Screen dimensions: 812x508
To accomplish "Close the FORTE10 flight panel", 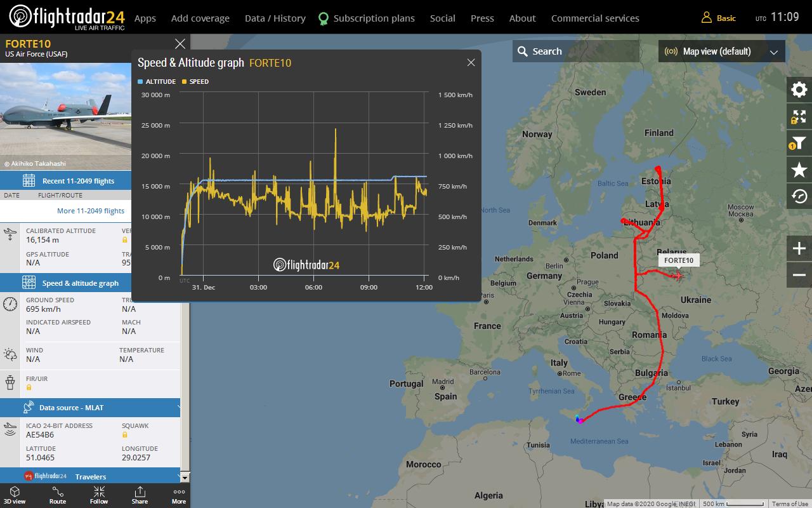I will tap(180, 44).
